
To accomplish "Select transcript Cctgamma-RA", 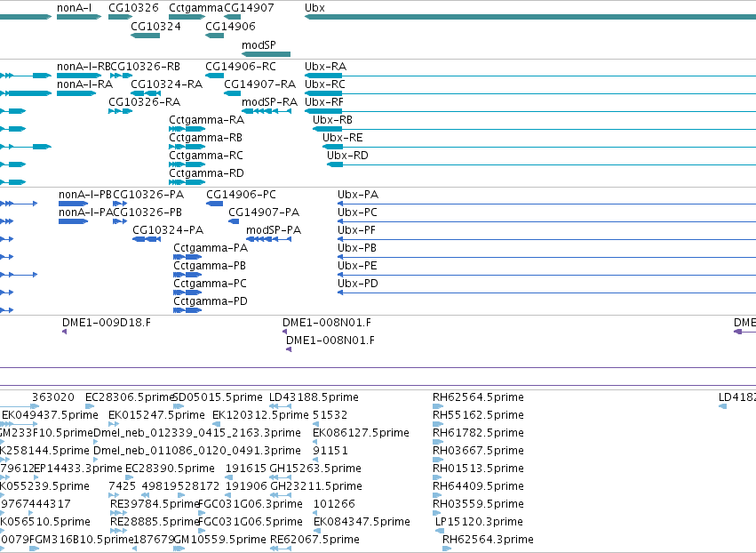I will (x=206, y=120).
